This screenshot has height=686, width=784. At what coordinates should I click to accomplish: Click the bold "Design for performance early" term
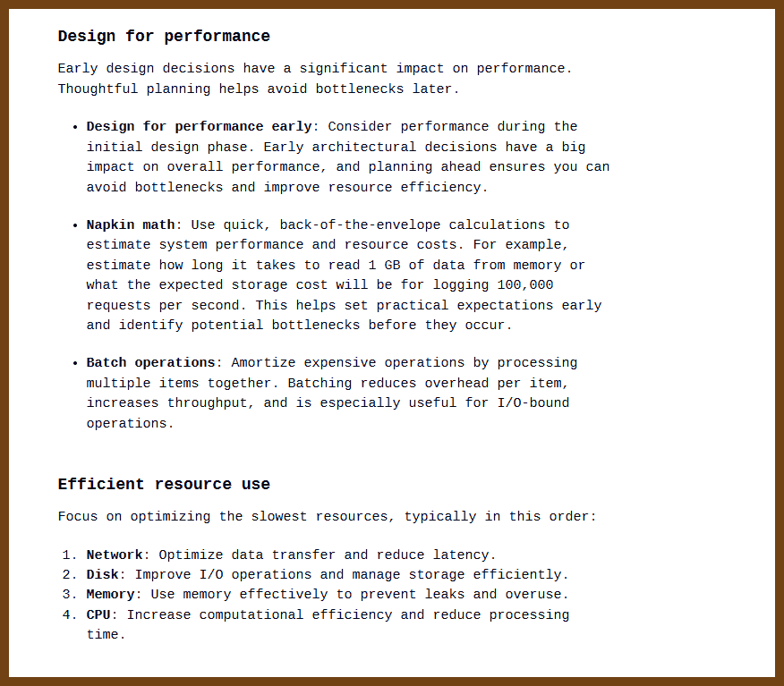point(199,127)
